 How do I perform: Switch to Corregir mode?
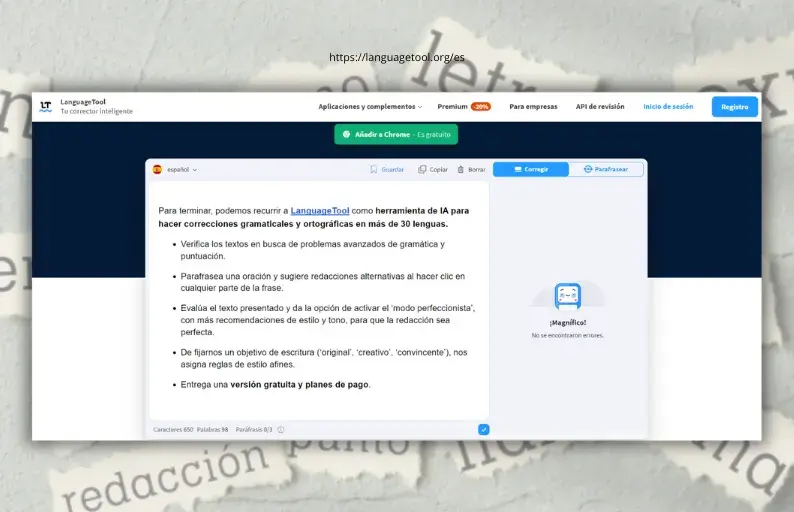coord(531,170)
